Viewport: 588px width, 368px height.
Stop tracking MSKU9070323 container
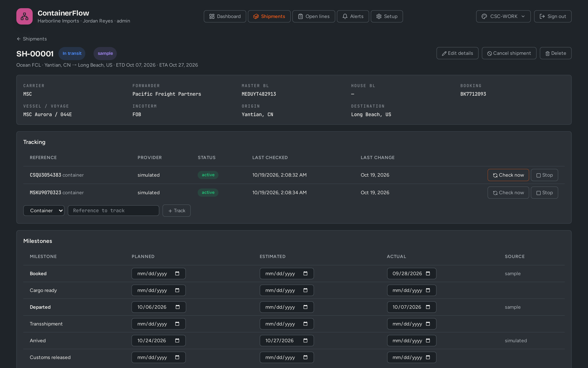[544, 193]
